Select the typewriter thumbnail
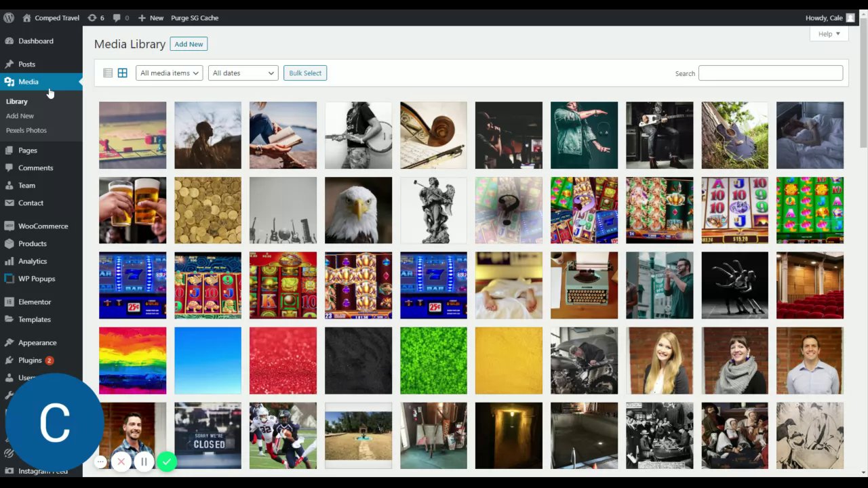 [584, 285]
